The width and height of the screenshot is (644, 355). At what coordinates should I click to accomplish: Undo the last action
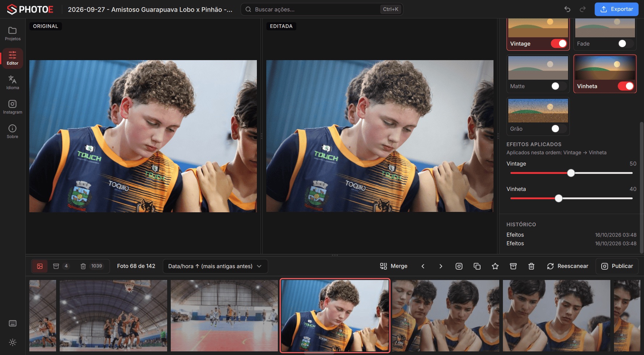tap(567, 9)
